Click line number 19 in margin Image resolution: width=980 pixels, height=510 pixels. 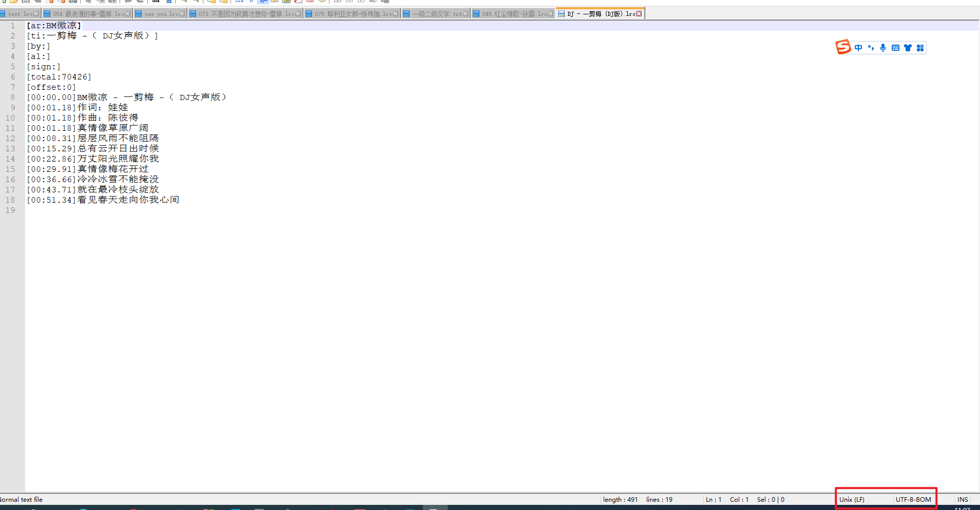10,210
